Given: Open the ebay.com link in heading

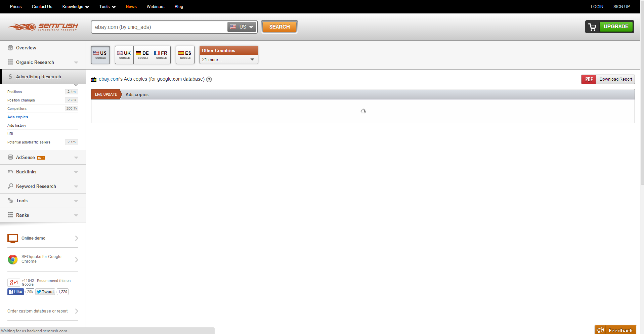Looking at the screenshot, I should (x=109, y=79).
